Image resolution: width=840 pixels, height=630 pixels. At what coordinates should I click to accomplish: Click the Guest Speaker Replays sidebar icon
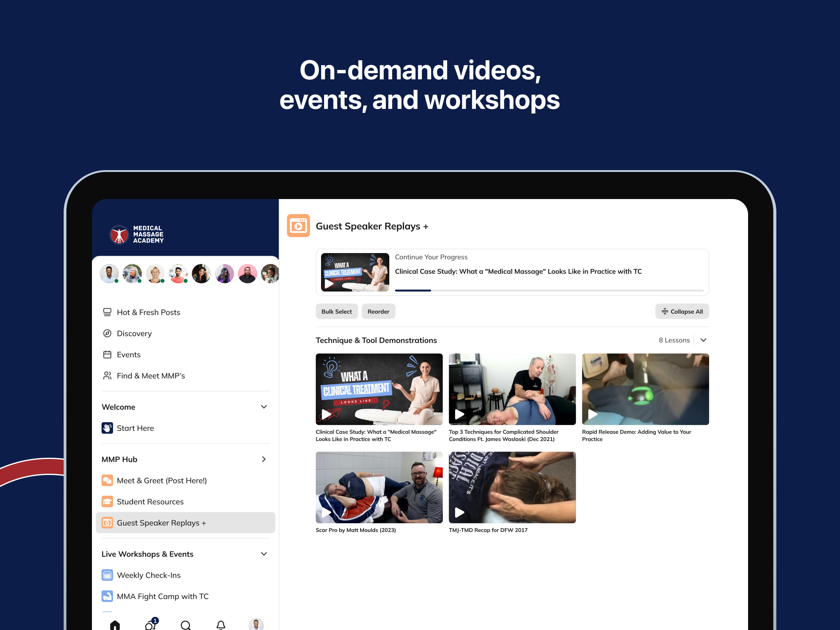pos(107,522)
